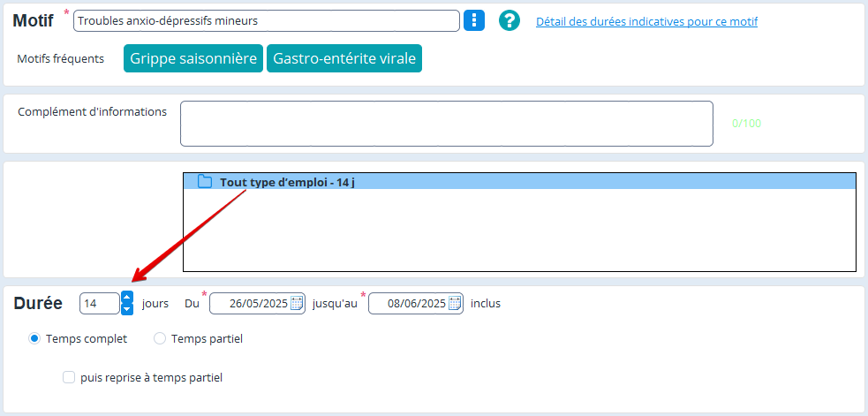Select the Temps complet radio button

34,338
